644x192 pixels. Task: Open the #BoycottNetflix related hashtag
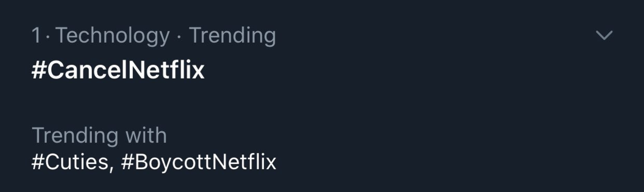click(198, 162)
